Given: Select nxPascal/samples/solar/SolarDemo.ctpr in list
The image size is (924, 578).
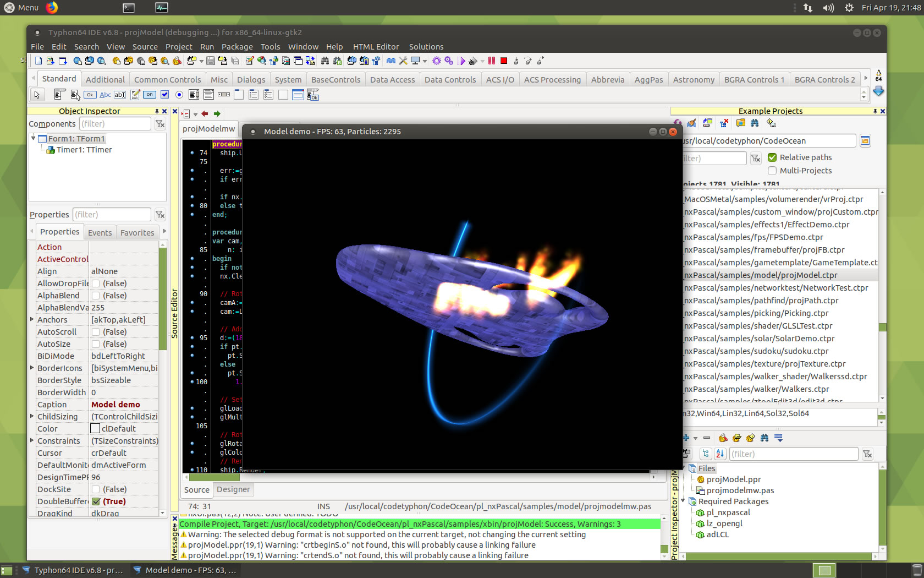Looking at the screenshot, I should (759, 339).
